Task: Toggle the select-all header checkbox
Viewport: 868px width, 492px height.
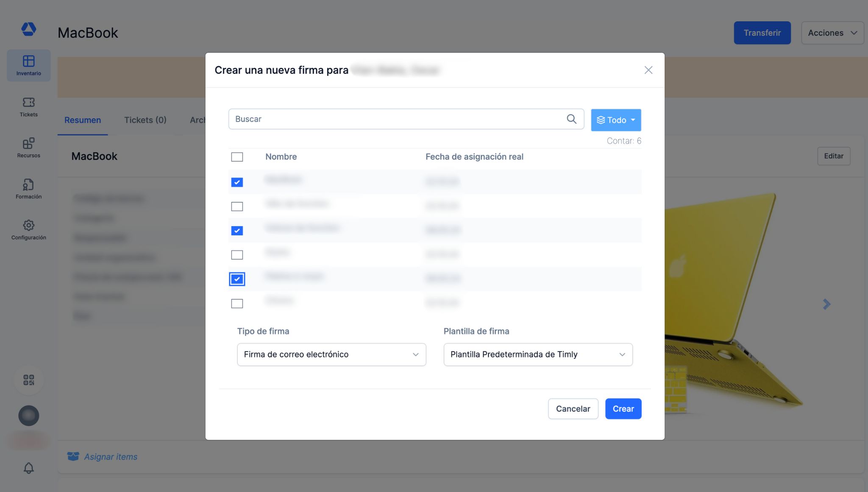Action: 237,157
